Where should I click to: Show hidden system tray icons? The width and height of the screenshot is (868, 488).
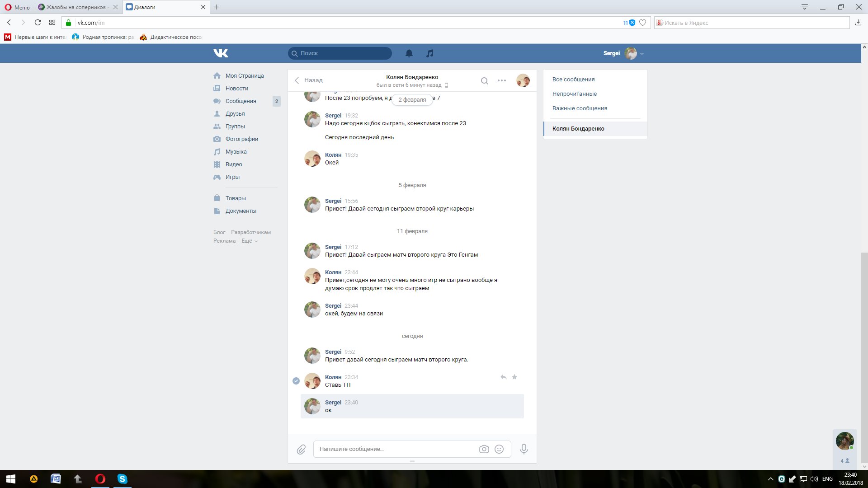(770, 479)
